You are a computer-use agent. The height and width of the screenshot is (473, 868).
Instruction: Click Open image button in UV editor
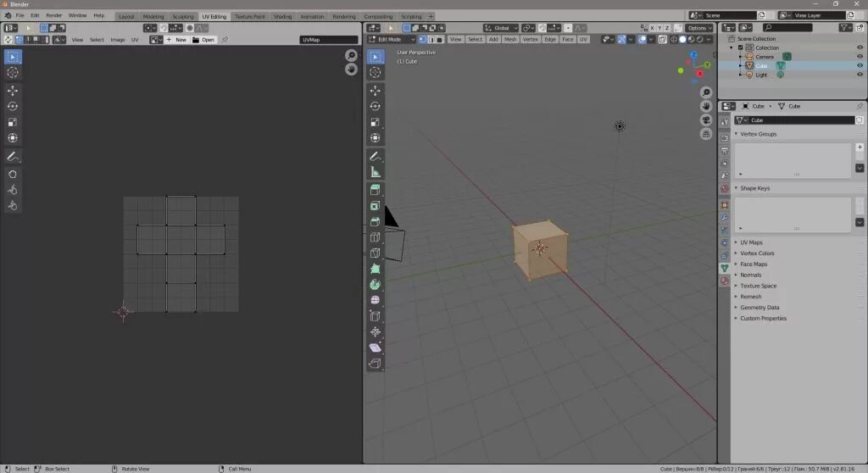point(203,40)
